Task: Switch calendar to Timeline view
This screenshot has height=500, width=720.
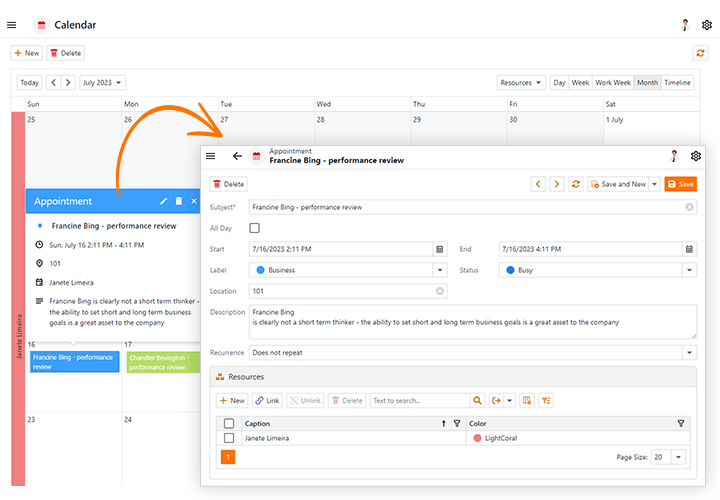Action: coord(677,83)
